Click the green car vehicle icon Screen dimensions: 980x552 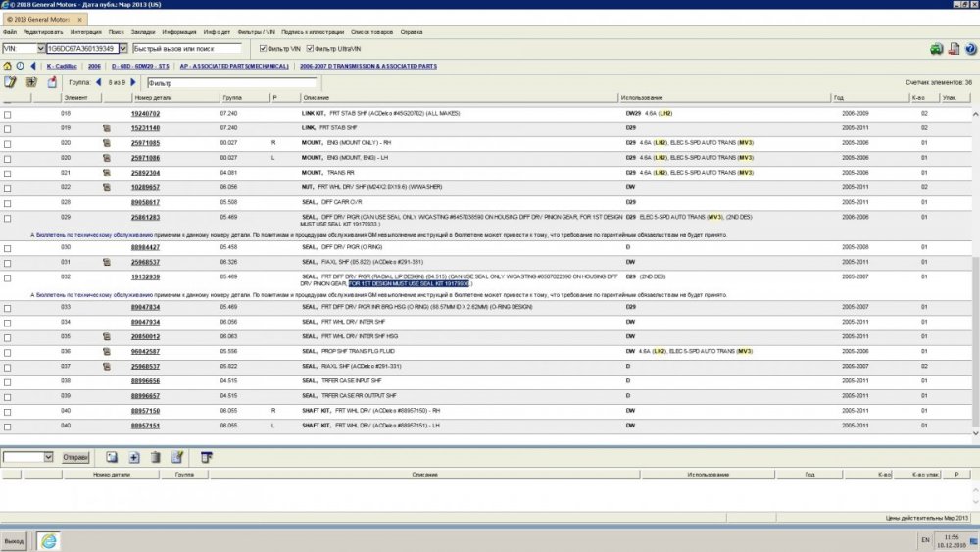pos(937,48)
